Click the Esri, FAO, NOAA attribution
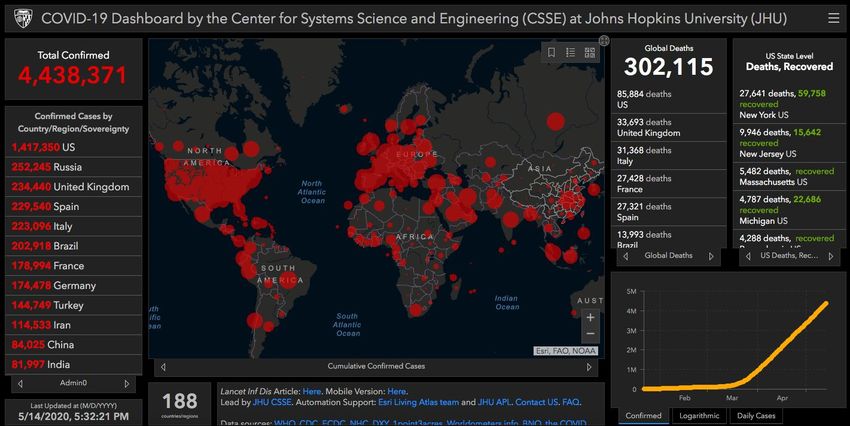The image size is (850, 426). pos(566,351)
